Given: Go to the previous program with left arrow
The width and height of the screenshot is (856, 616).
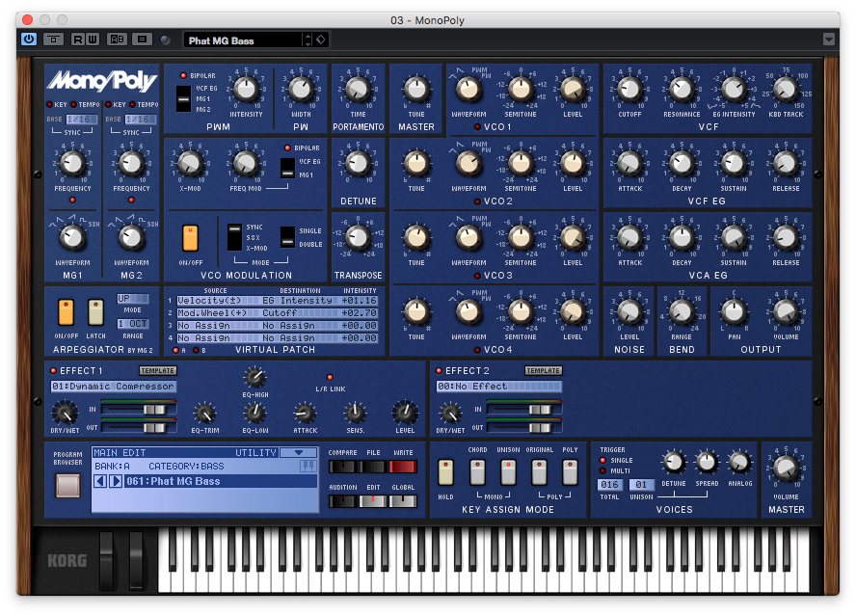Looking at the screenshot, I should click(x=100, y=481).
